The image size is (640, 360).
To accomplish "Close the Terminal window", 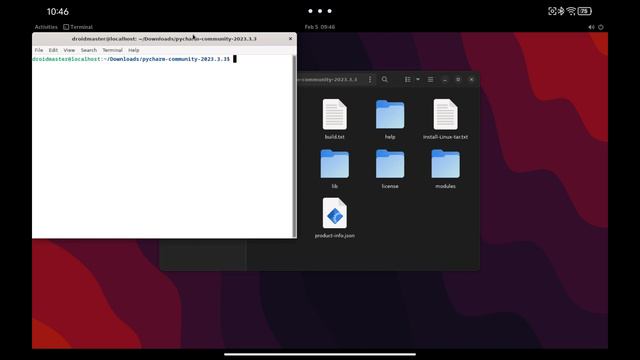I will tap(291, 39).
